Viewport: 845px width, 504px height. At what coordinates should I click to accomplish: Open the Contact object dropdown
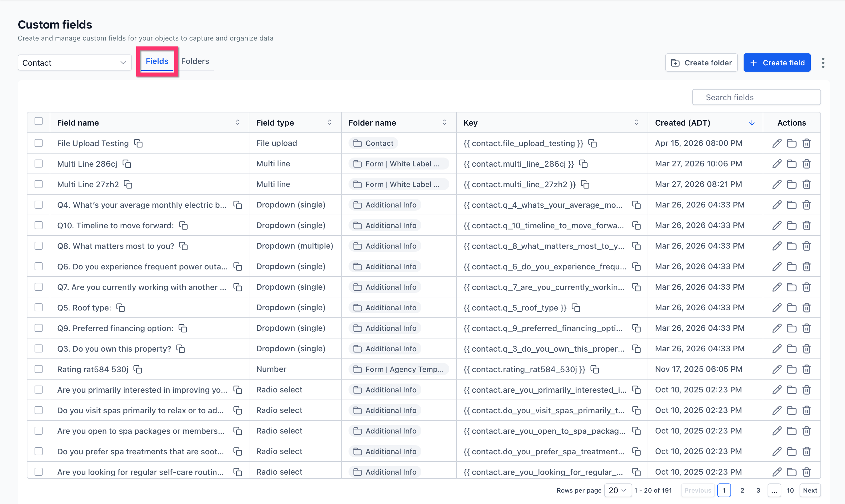click(75, 63)
